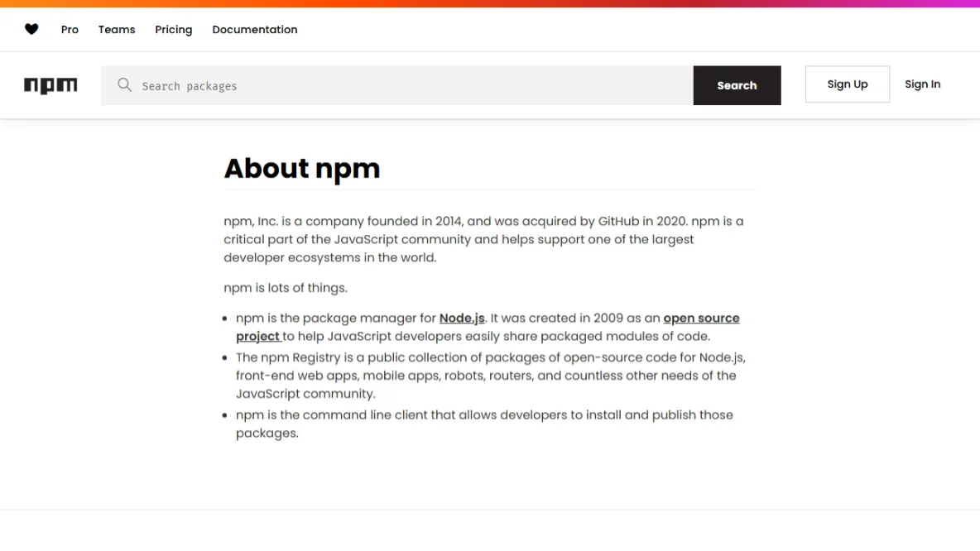Click the heart icon in the top bar
The image size is (980, 551).
coord(31,28)
